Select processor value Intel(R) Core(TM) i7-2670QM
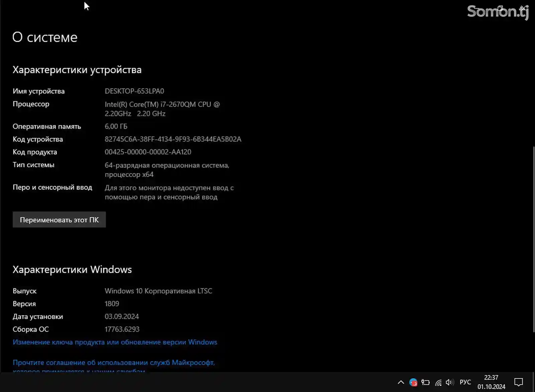 [x=162, y=109]
